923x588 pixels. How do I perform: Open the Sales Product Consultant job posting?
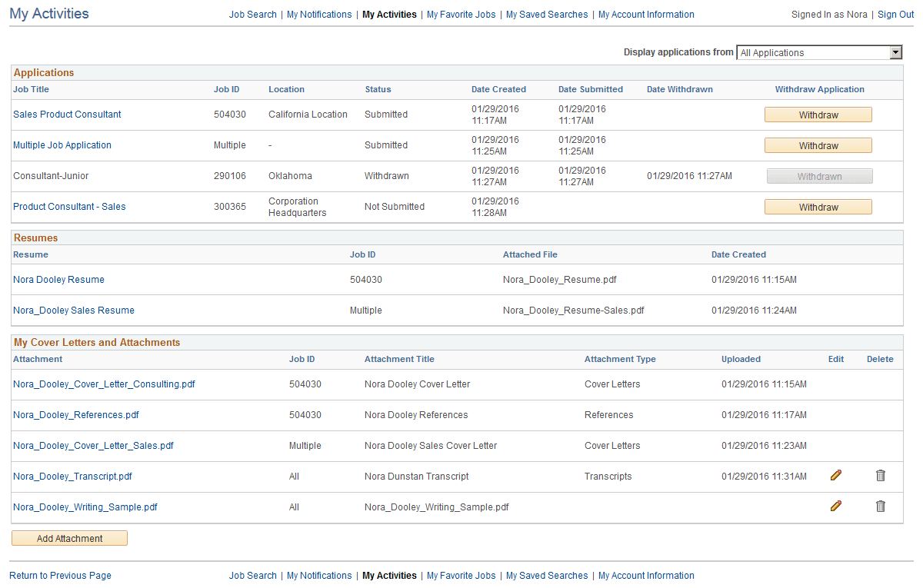(67, 114)
